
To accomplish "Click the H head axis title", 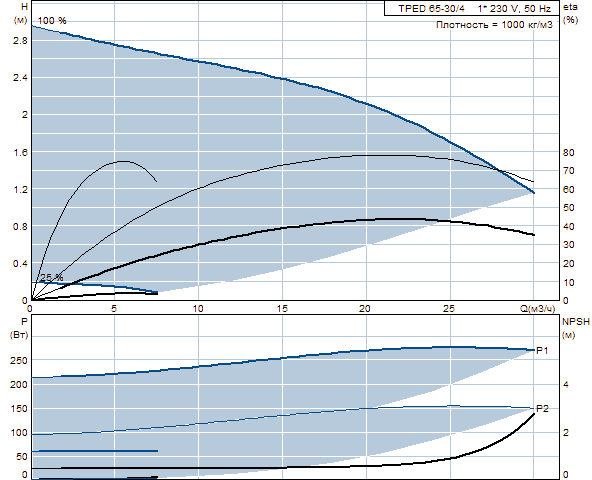I will tap(25, 6).
